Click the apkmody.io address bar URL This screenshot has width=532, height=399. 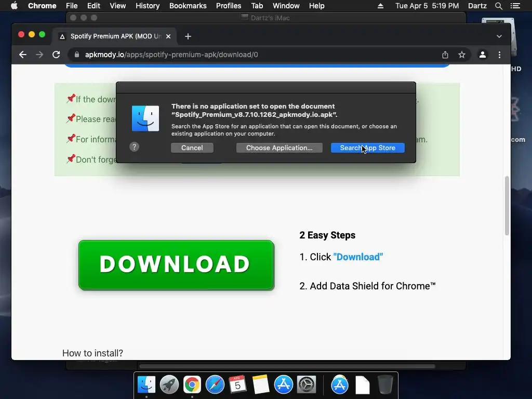point(171,55)
